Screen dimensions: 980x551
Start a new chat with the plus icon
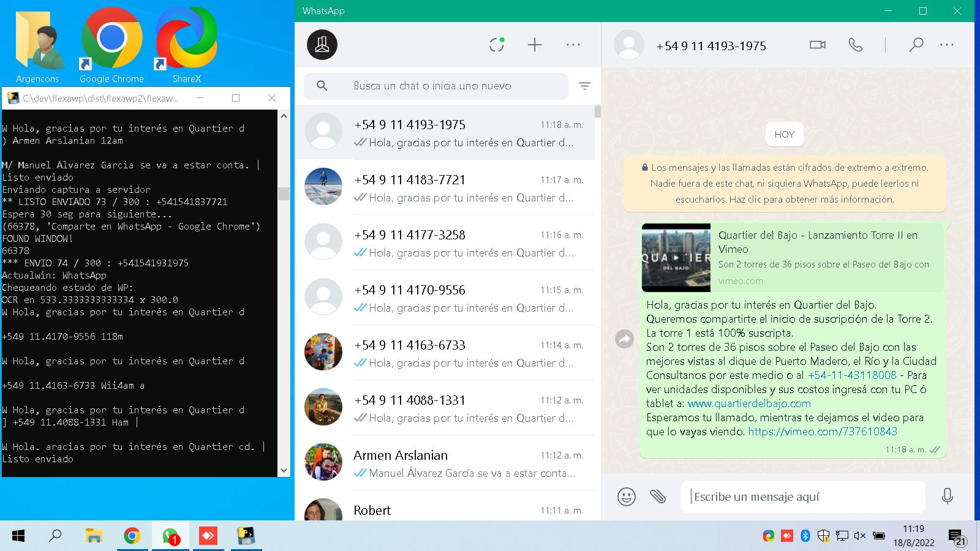535,45
